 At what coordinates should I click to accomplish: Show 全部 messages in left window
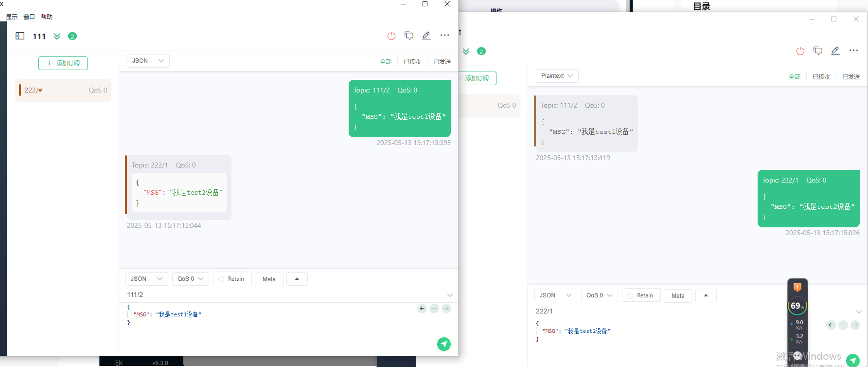(386, 62)
